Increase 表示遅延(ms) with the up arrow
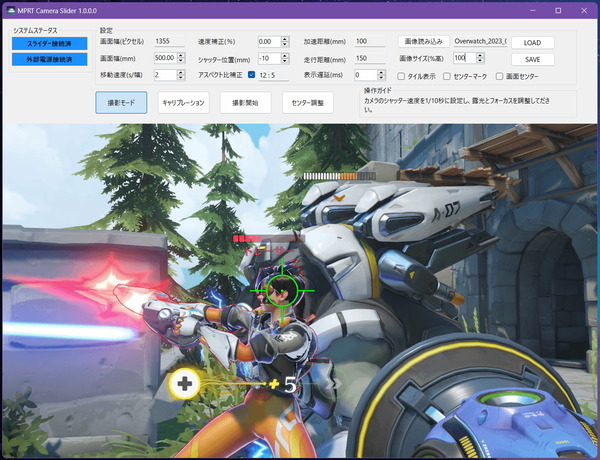600x460 pixels. [x=381, y=72]
